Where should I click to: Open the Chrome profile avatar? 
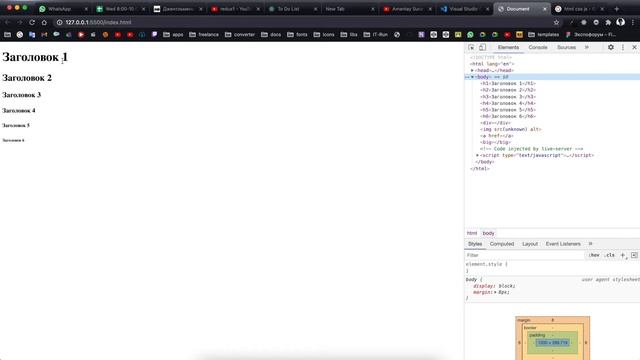click(x=620, y=22)
